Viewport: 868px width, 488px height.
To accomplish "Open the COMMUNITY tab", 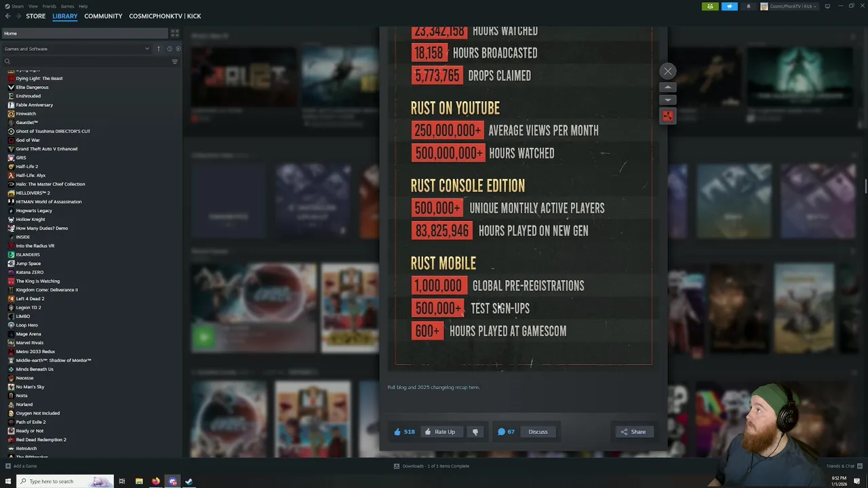I will point(103,16).
